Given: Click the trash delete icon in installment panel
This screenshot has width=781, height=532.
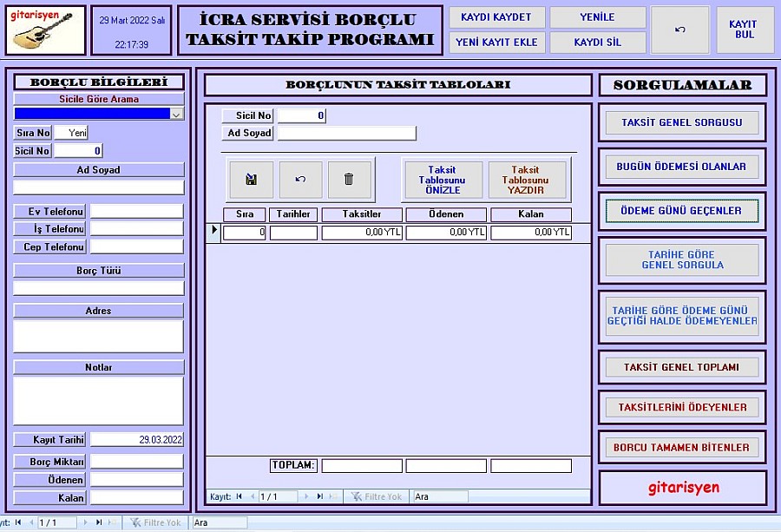Looking at the screenshot, I should (x=349, y=180).
